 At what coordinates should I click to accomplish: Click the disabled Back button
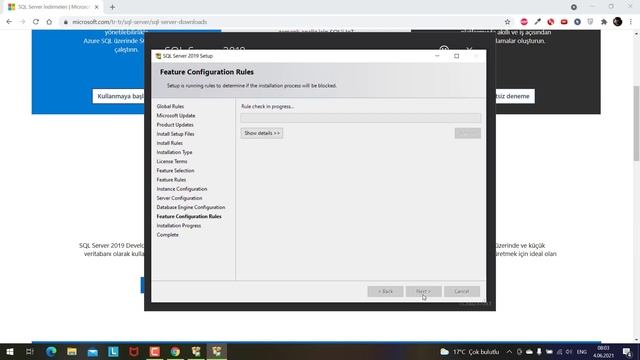tap(385, 291)
